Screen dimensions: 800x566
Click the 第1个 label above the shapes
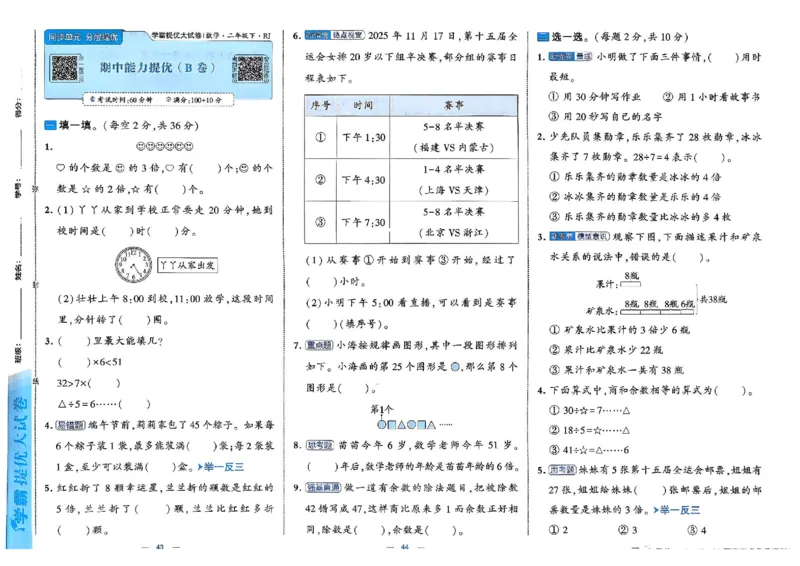382,409
